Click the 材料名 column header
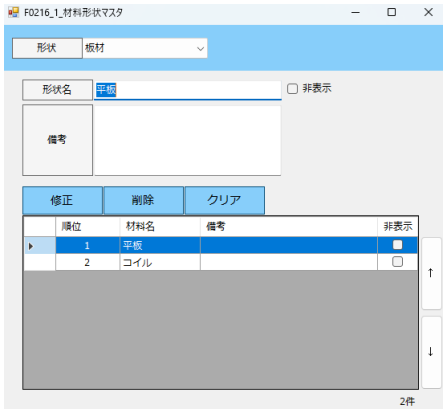 [160, 227]
